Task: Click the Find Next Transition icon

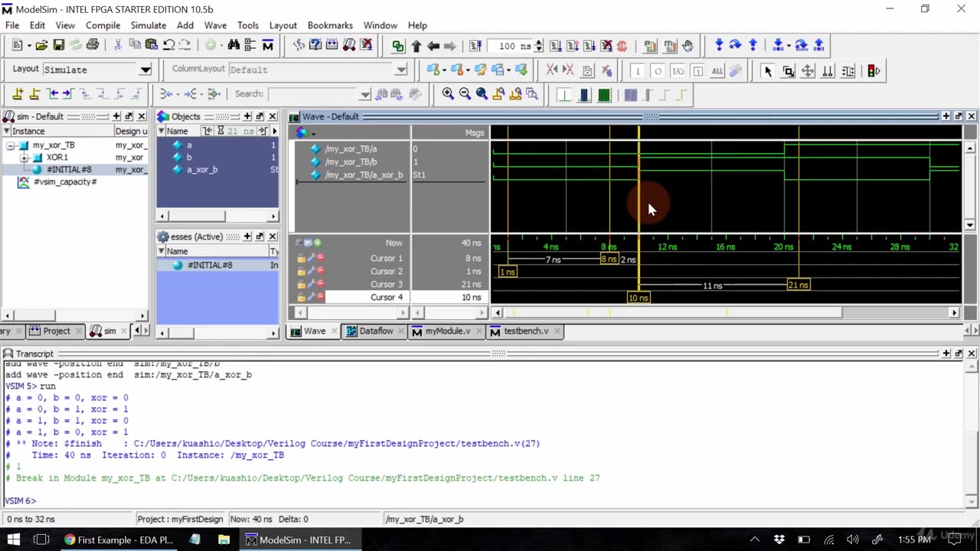Action: 67,94
